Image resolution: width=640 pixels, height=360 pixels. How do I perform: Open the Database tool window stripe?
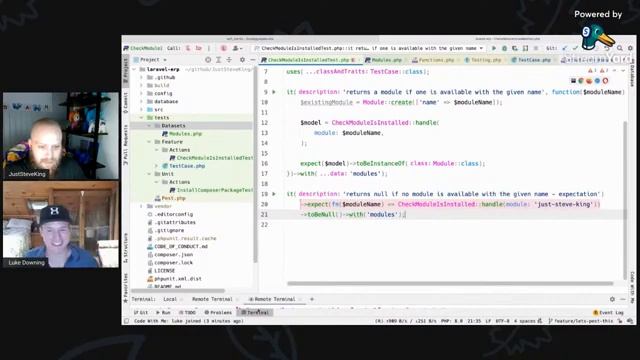tap(632, 73)
